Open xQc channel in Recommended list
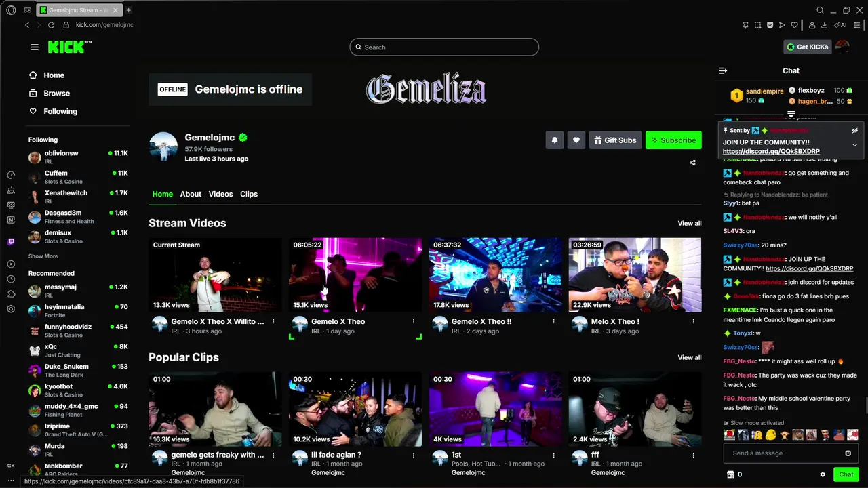Screen dimensions: 868x488 (79, 350)
